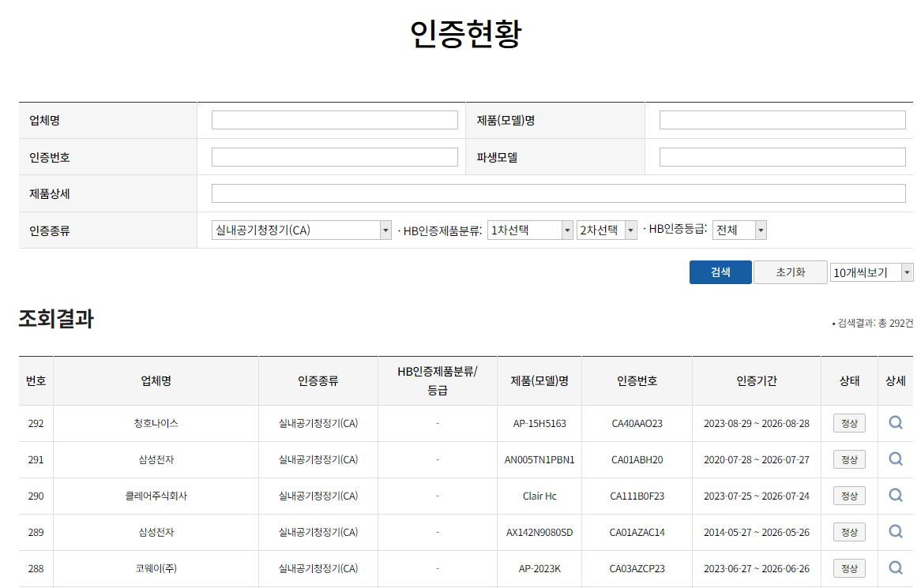Click inside the 업체명 company name input field
This screenshot has width=921, height=588.
coord(334,119)
